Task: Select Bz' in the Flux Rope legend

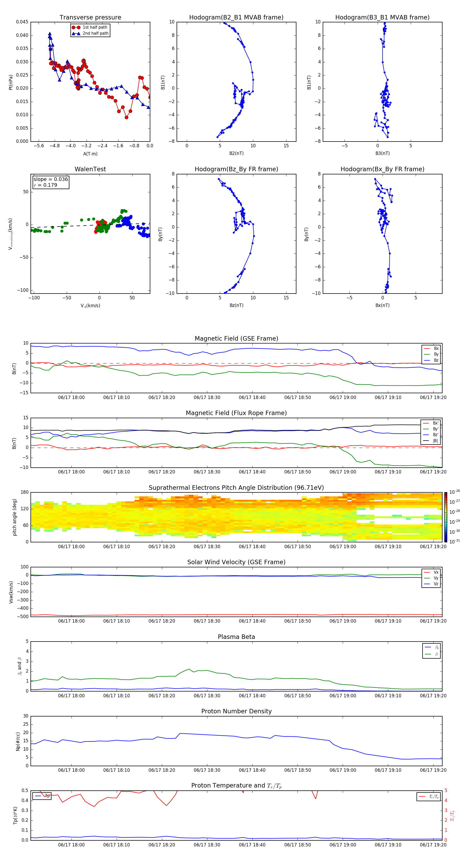Action: pyautogui.click(x=431, y=435)
